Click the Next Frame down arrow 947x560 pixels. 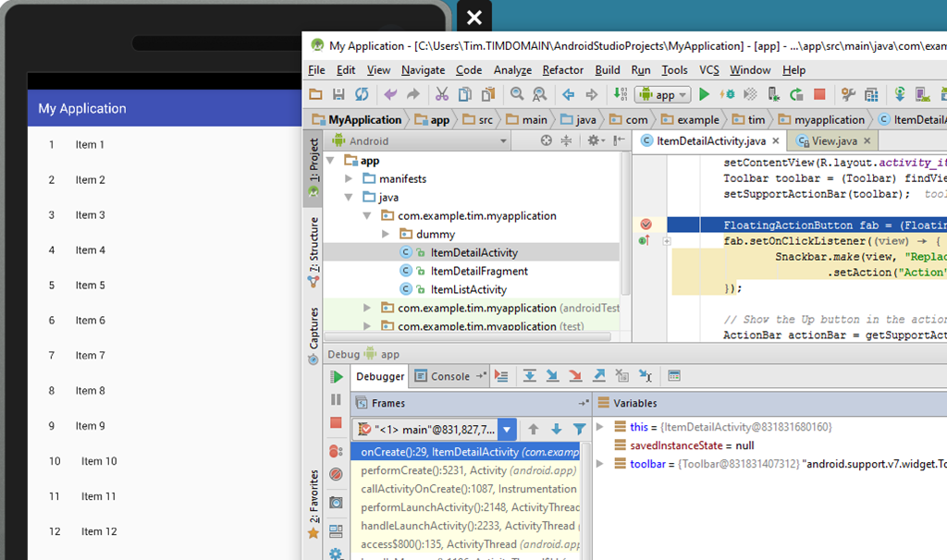pyautogui.click(x=556, y=429)
